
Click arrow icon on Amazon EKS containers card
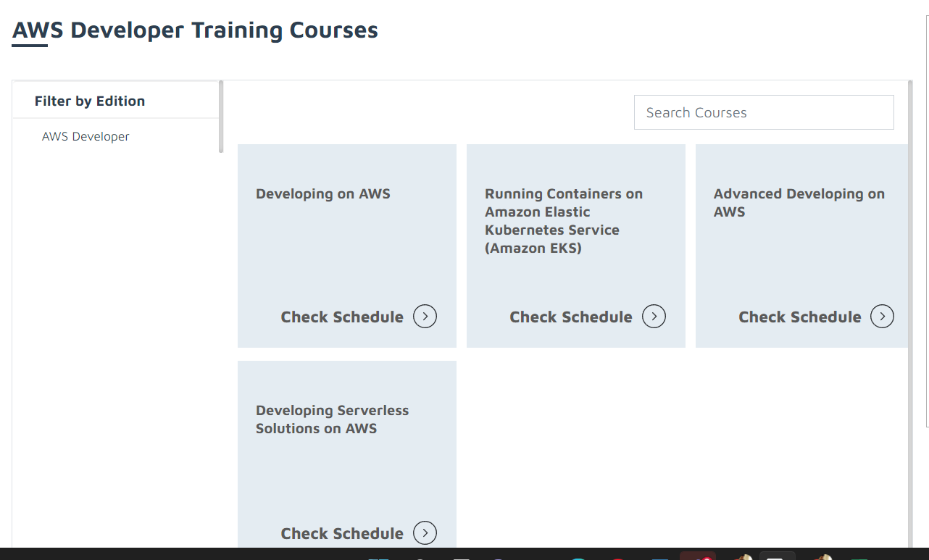pos(654,317)
